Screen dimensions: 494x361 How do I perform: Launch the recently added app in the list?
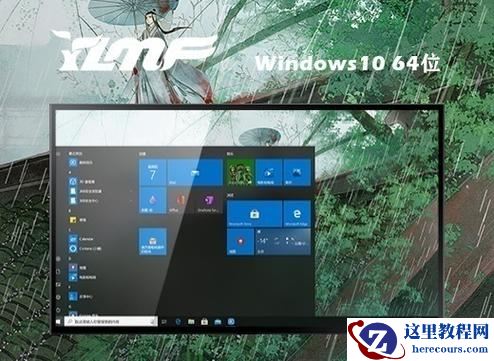[82, 163]
